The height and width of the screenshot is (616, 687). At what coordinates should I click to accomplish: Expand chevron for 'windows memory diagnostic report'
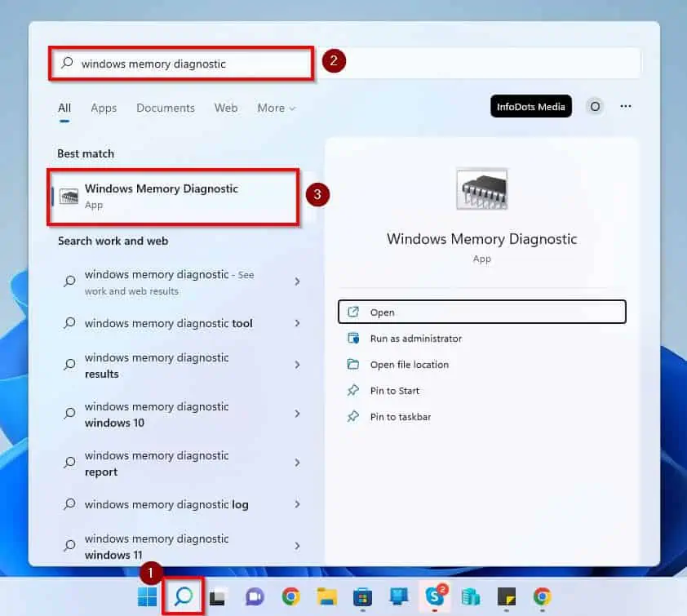point(298,463)
